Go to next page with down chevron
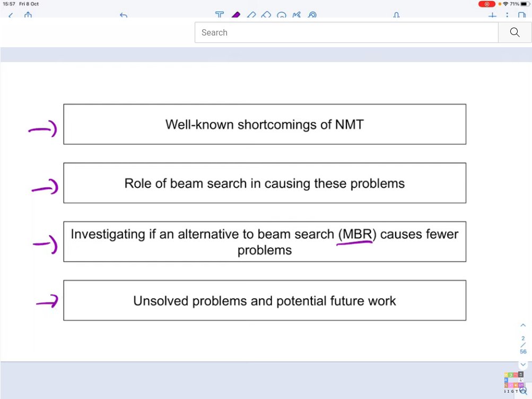532x399 pixels. tap(523, 365)
